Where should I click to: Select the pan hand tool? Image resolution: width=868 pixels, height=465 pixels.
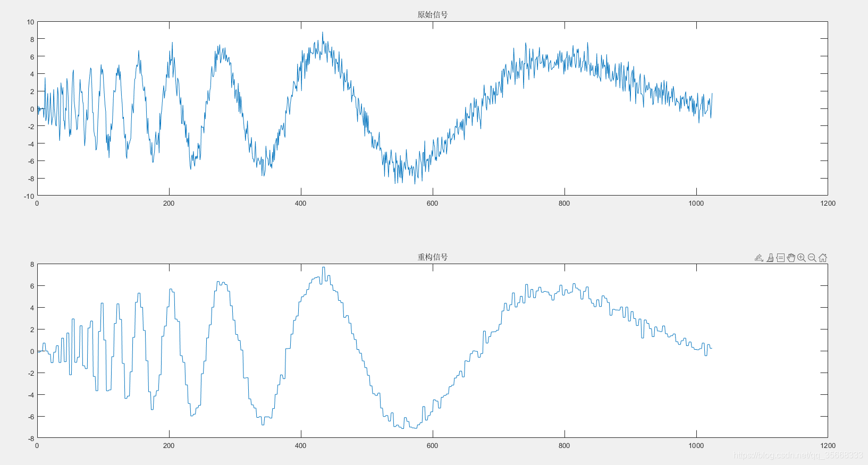791,258
